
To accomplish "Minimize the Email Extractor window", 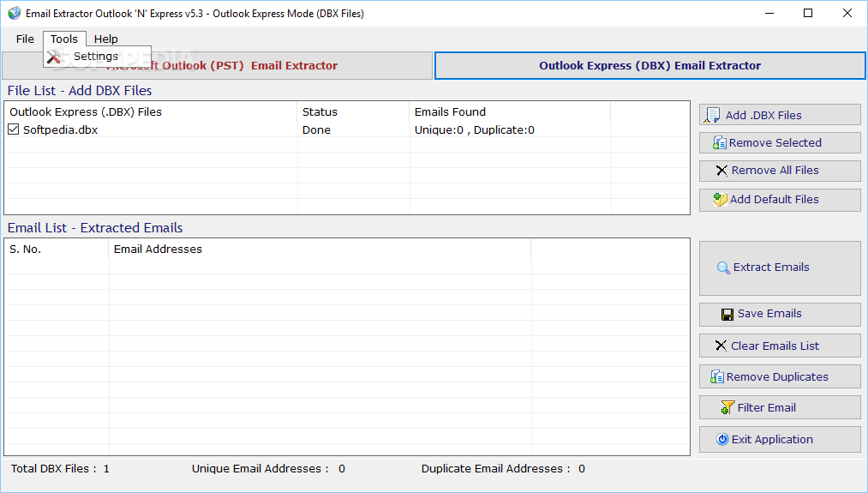I will click(x=769, y=14).
